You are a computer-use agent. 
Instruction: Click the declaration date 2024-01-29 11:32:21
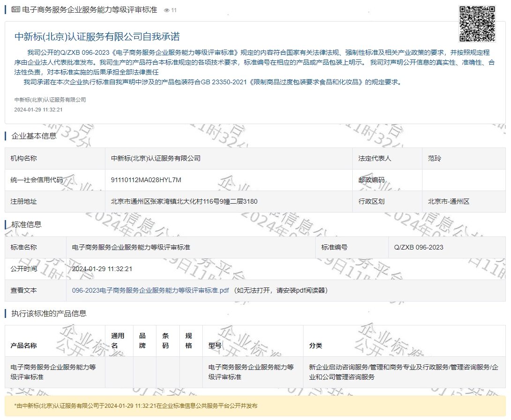tap(38, 110)
